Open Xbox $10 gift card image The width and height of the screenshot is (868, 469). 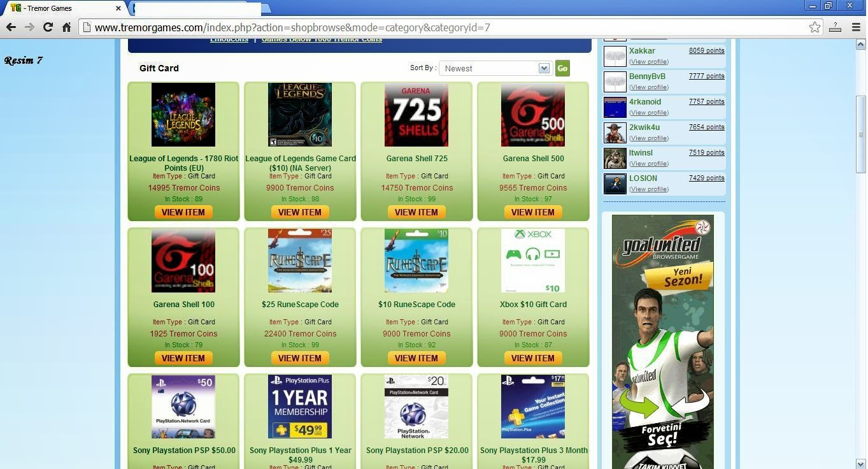[533, 261]
